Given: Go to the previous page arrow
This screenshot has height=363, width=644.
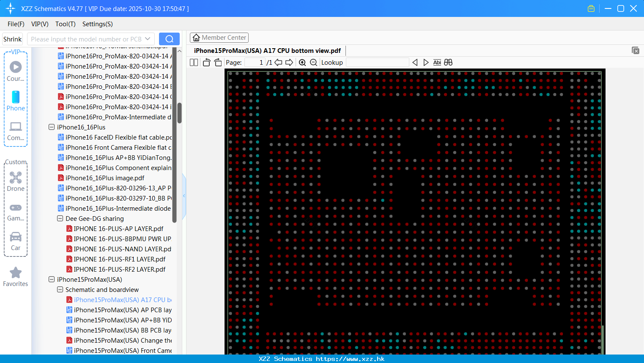Looking at the screenshot, I should click(278, 62).
